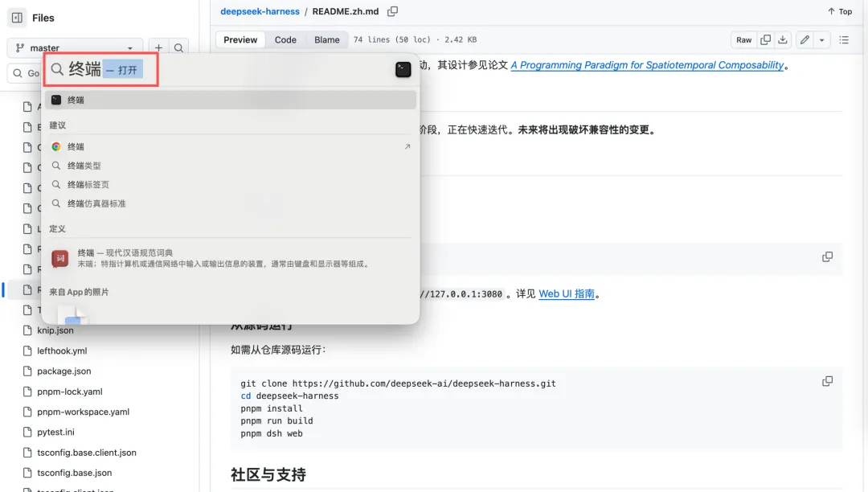Viewport: 868px width, 492px height.
Task: Click the add file plus button
Action: click(x=158, y=47)
